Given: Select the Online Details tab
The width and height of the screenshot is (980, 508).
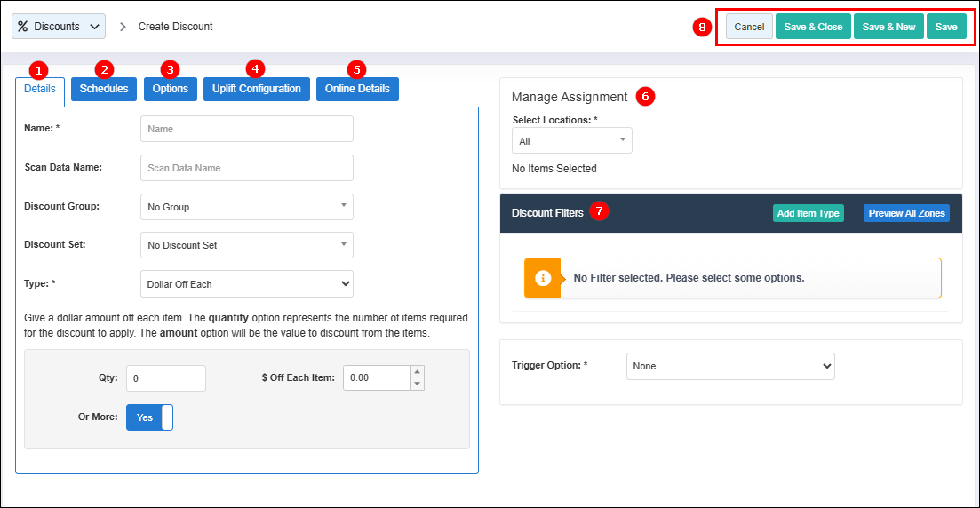Looking at the screenshot, I should (x=357, y=89).
